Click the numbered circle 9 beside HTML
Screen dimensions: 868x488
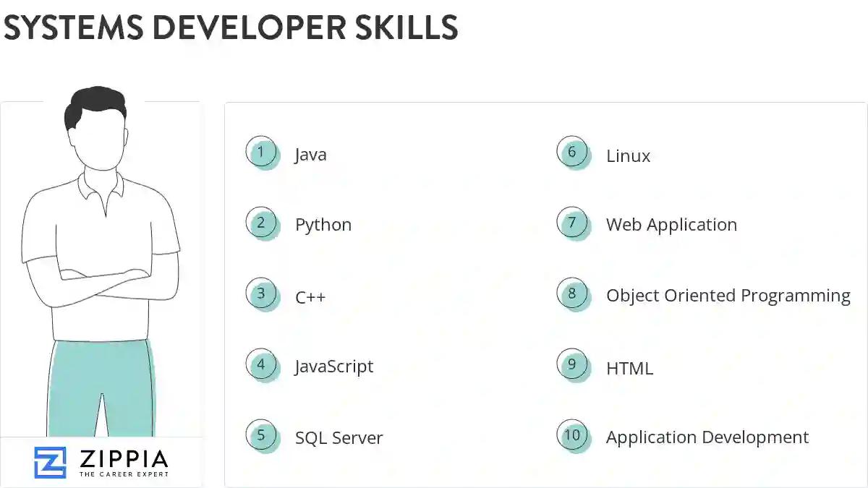tap(573, 366)
